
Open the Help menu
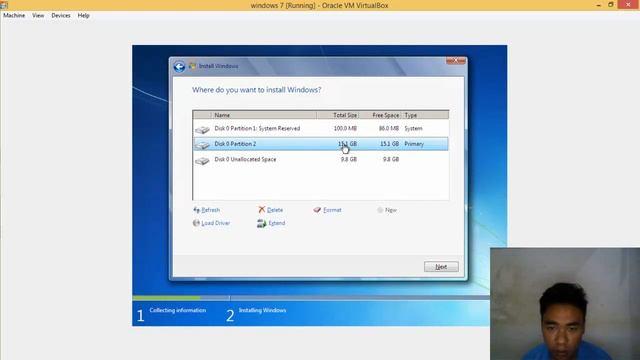pos(83,16)
